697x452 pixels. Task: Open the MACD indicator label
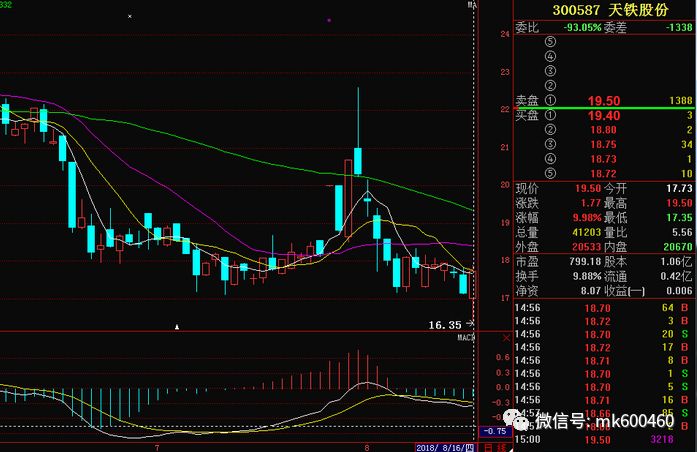pyautogui.click(x=465, y=338)
